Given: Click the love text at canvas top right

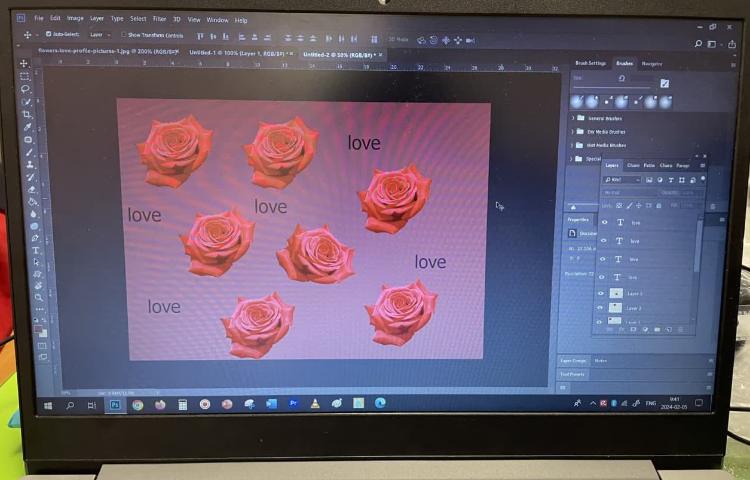Looking at the screenshot, I should coord(364,143).
